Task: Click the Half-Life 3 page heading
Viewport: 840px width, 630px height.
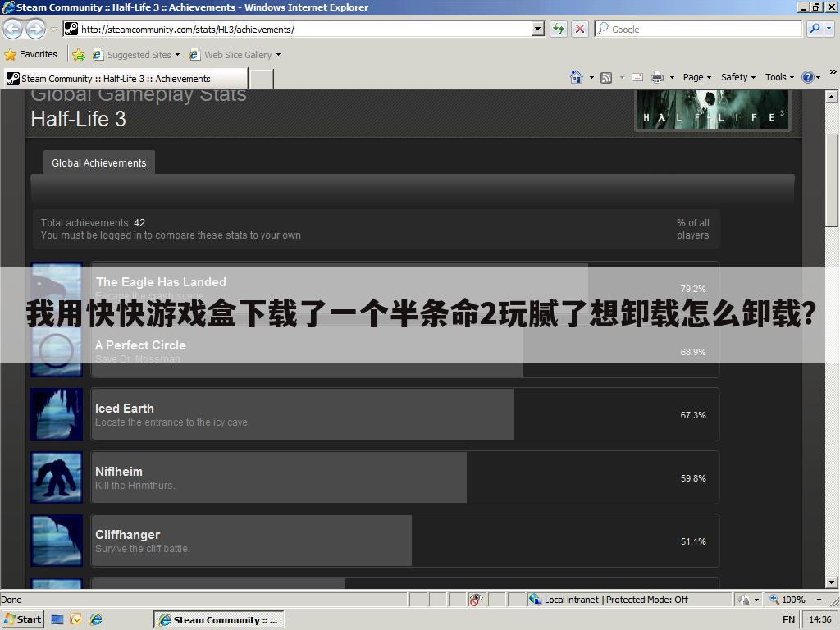Action: 78,119
